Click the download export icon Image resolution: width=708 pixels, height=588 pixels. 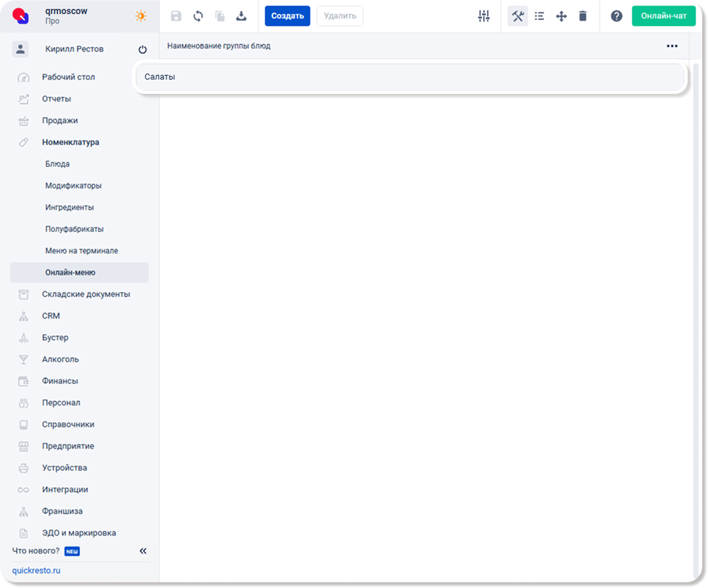point(241,16)
